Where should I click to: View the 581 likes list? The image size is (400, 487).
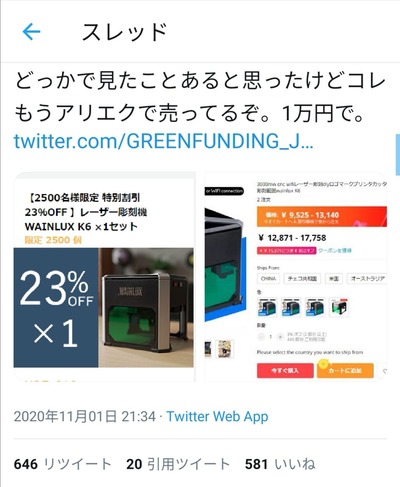(x=280, y=464)
